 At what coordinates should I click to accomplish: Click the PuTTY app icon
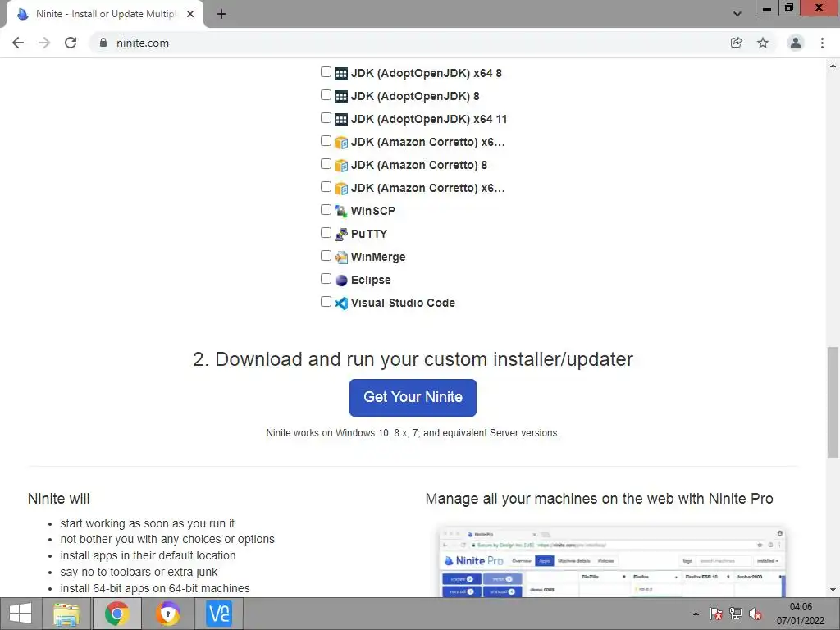[341, 234]
